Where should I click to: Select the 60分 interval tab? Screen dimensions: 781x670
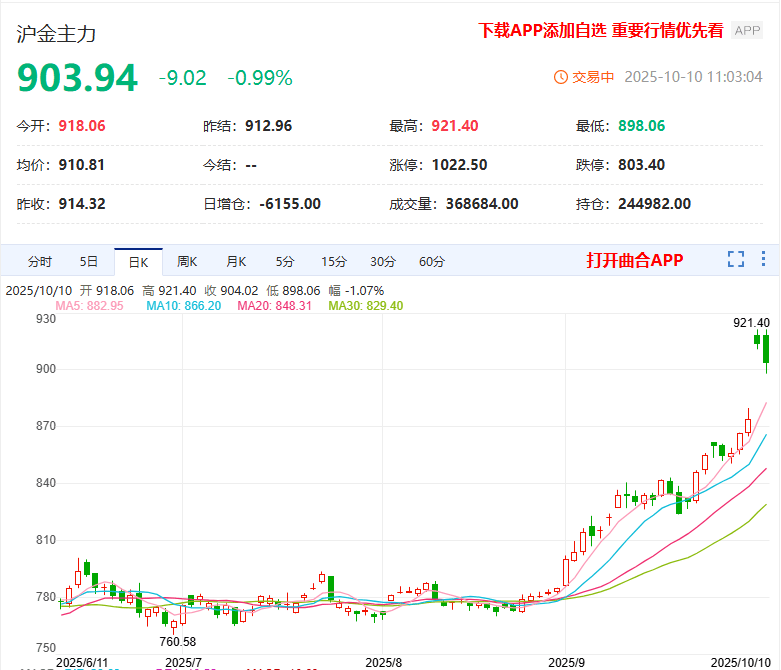pos(432,262)
